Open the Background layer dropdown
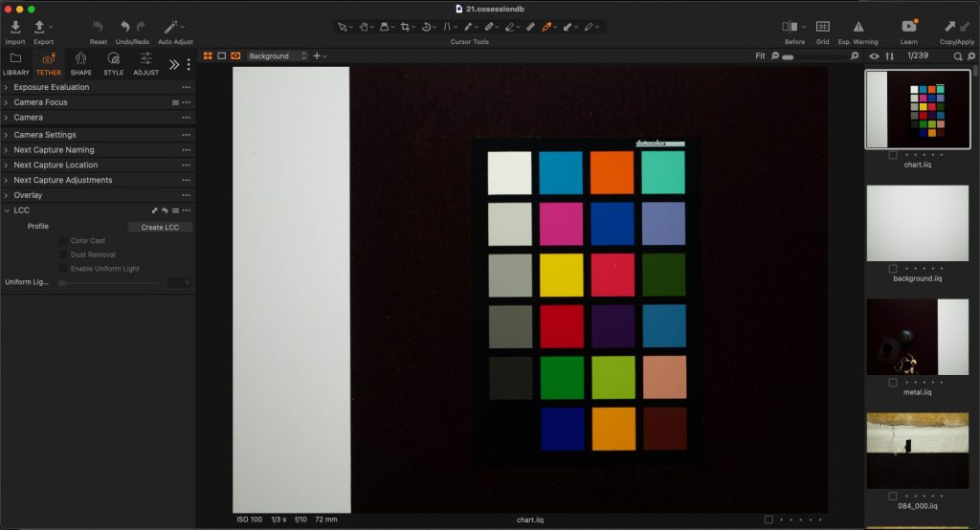 tap(278, 56)
